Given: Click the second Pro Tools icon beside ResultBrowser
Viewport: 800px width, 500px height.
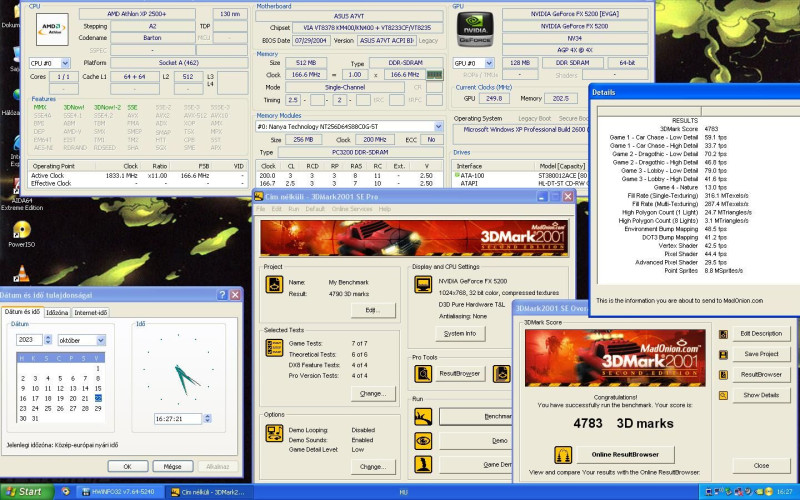Looking at the screenshot, I should pos(502,374).
